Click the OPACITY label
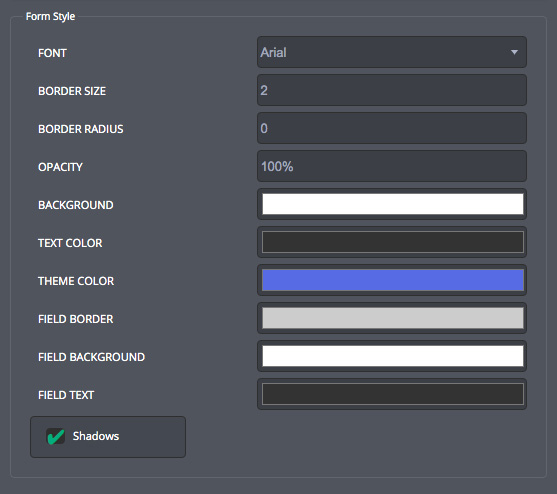The image size is (557, 494). (x=60, y=167)
